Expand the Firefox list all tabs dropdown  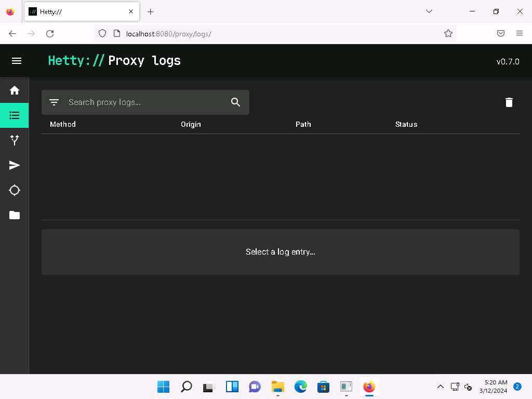click(x=429, y=11)
